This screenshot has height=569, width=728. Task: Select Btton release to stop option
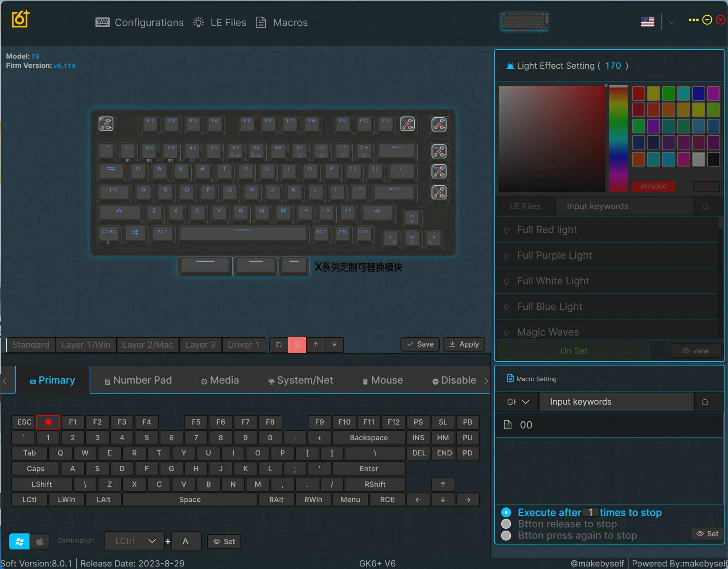[506, 524]
